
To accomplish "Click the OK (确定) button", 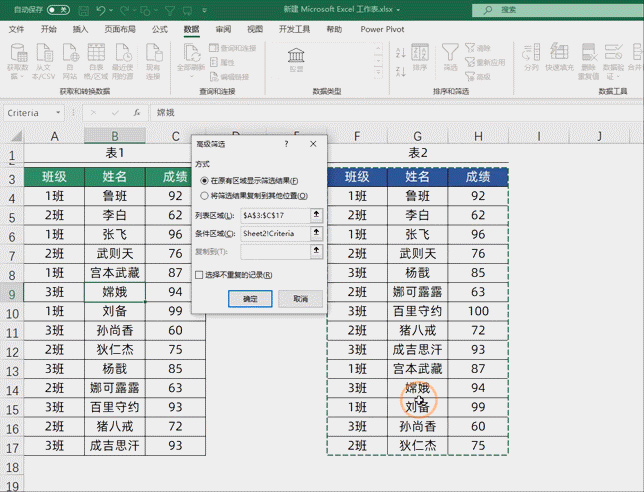I will [250, 299].
